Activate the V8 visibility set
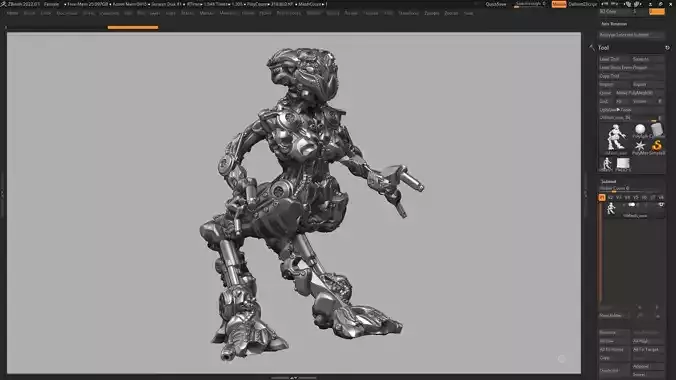The image size is (676, 380). pos(661,198)
